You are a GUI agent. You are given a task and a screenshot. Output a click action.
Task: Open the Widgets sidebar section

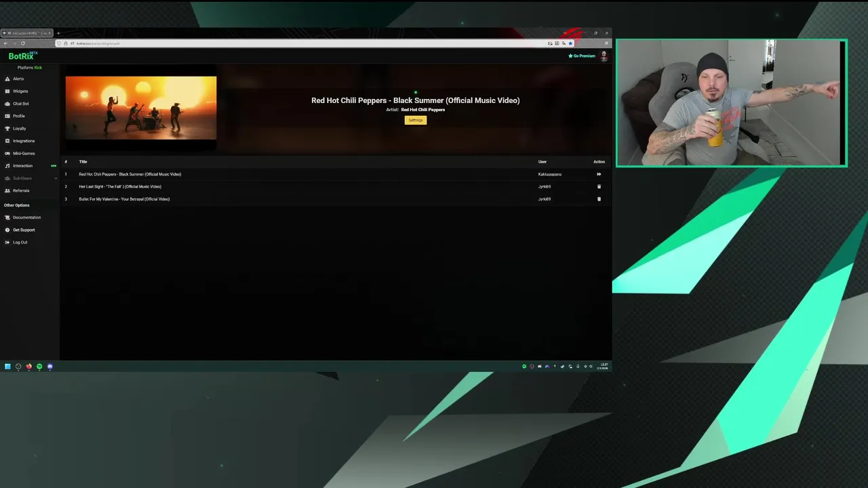click(x=16, y=91)
